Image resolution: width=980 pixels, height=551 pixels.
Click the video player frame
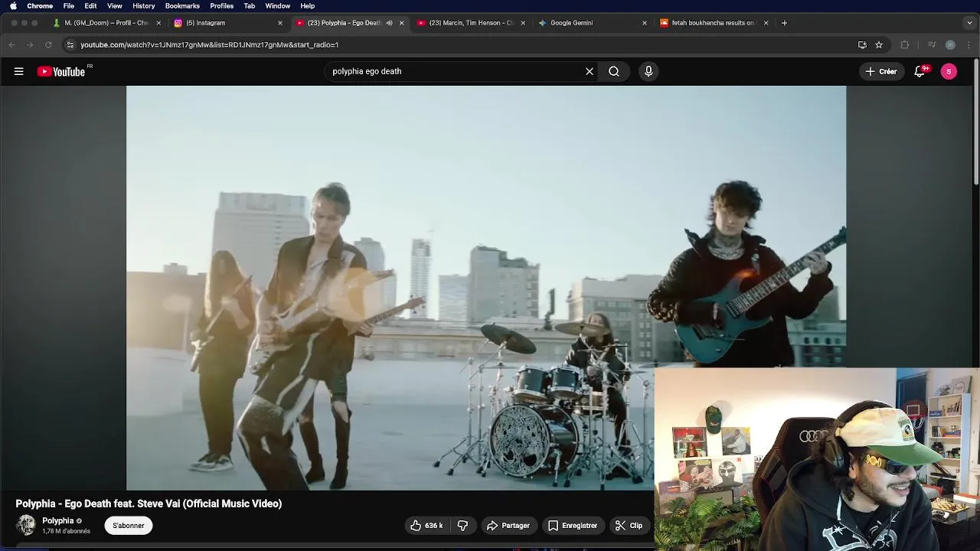click(486, 288)
